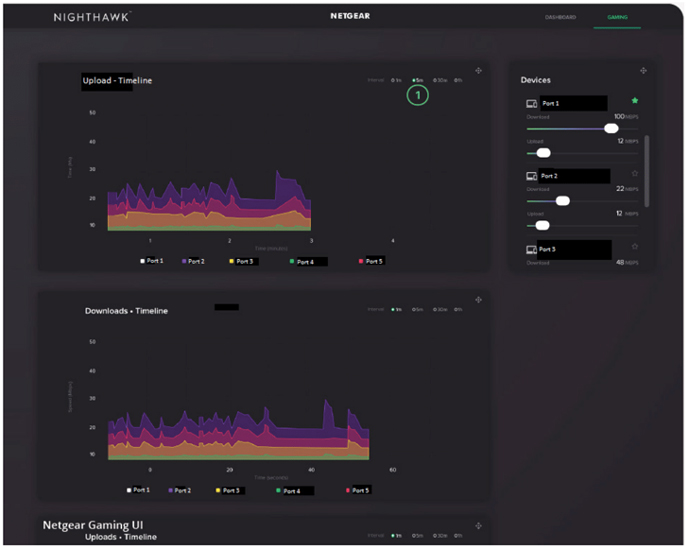Viewport: 689px width, 550px height.
Task: Click the move handle on Devices panel
Action: (x=643, y=71)
